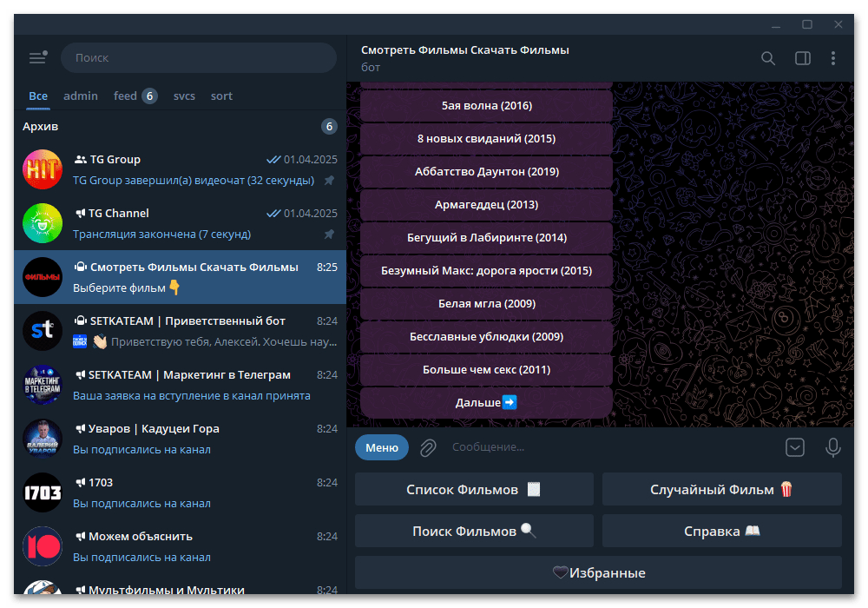The width and height of the screenshot is (868, 608).
Task: Open the Архив archived chats row
Action: coord(180,127)
